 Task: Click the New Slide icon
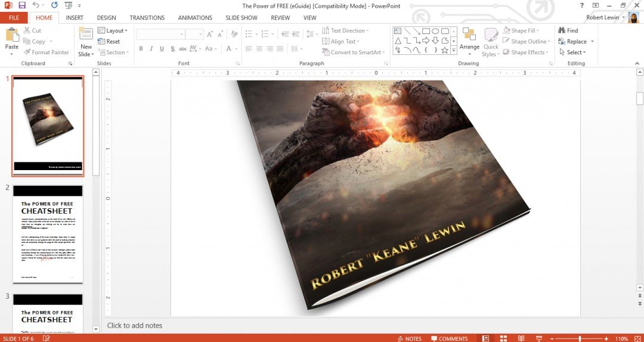(x=86, y=33)
